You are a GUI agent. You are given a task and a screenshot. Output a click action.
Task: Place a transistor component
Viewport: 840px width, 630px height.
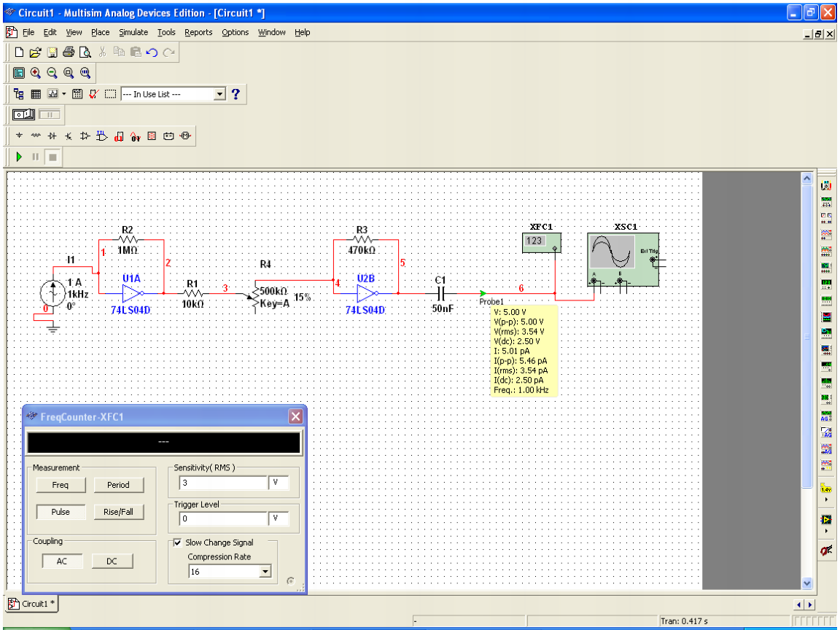(69, 136)
